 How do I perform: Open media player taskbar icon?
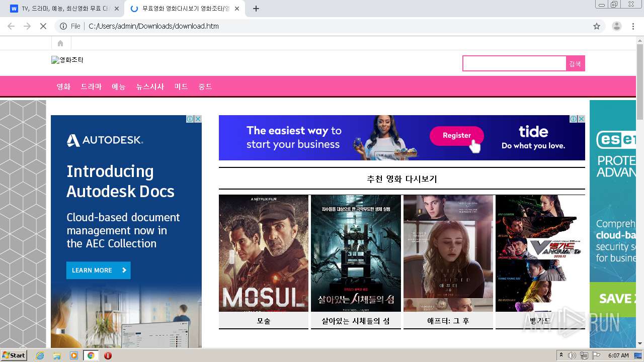74,355
